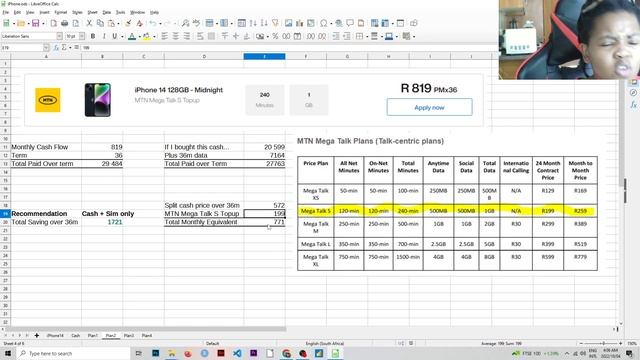The image size is (640, 360).
Task: Select the Total Saving value 1721
Action: coord(102,222)
